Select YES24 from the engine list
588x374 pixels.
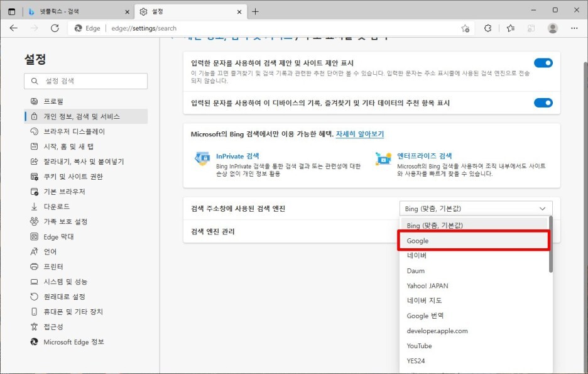[474, 361]
